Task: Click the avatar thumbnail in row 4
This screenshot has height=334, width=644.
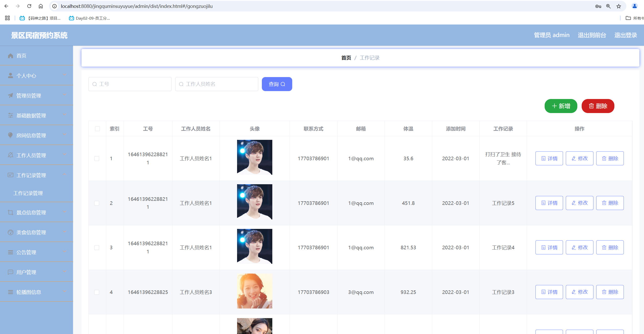Action: (254, 291)
